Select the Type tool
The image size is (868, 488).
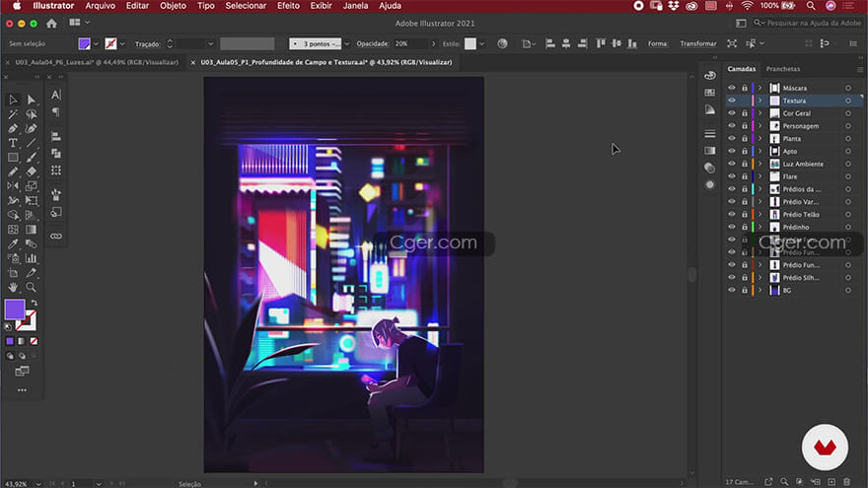pos(13,143)
